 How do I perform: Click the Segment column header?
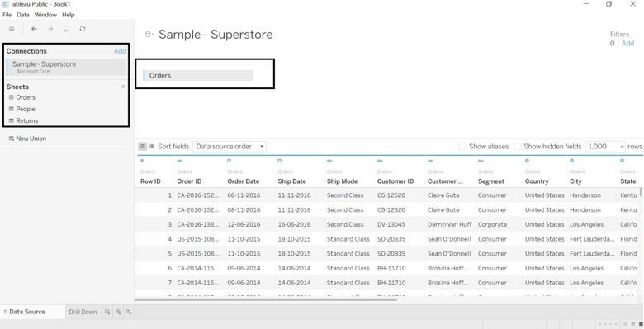point(490,181)
